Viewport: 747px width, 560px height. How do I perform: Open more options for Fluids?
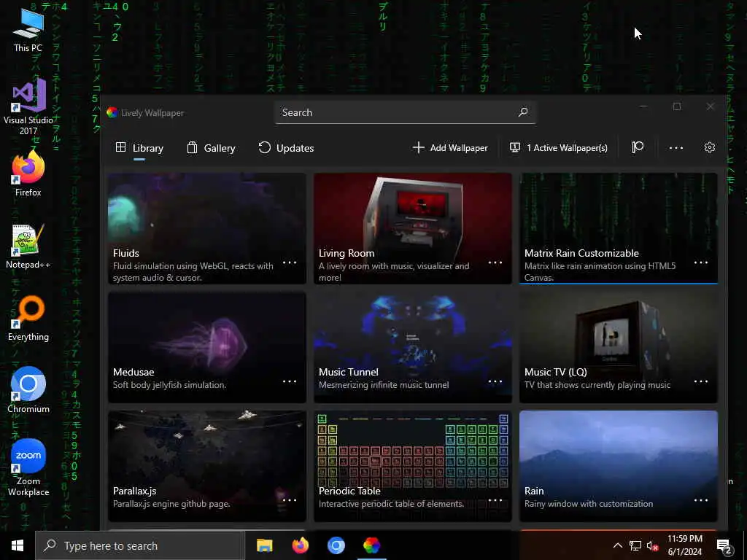click(x=290, y=262)
